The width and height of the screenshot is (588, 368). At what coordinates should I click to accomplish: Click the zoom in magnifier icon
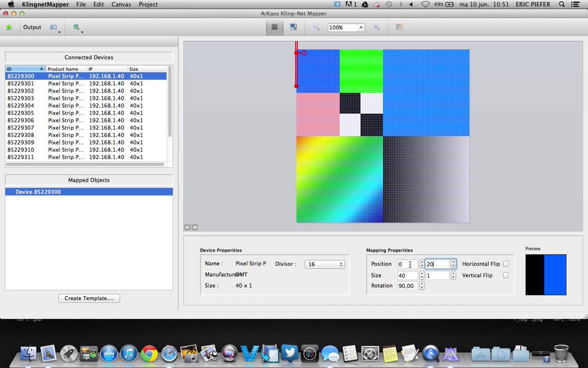point(377,28)
